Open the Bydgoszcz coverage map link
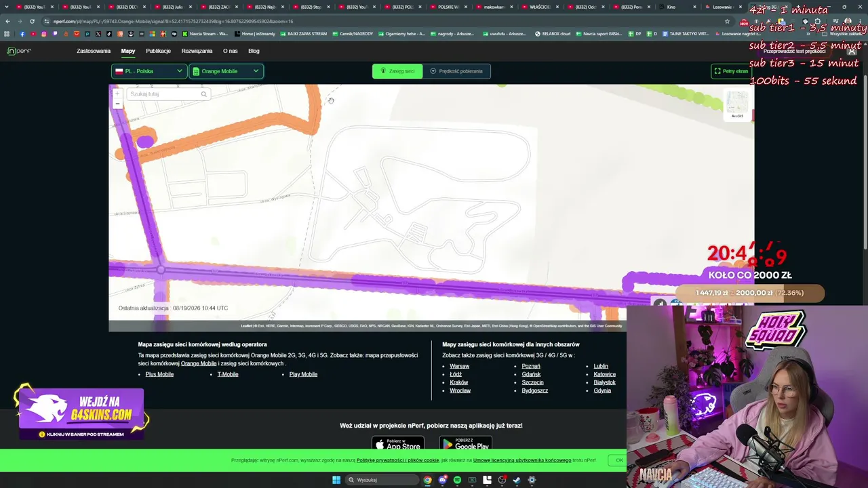 tap(534, 390)
